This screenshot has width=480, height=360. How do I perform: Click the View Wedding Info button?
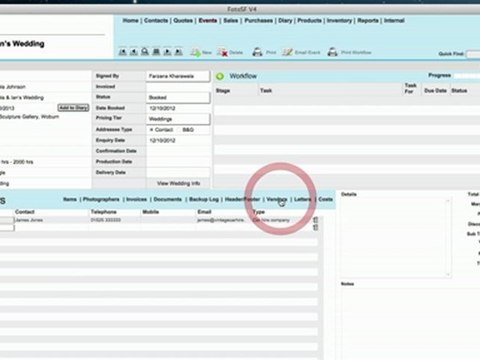coord(178,183)
